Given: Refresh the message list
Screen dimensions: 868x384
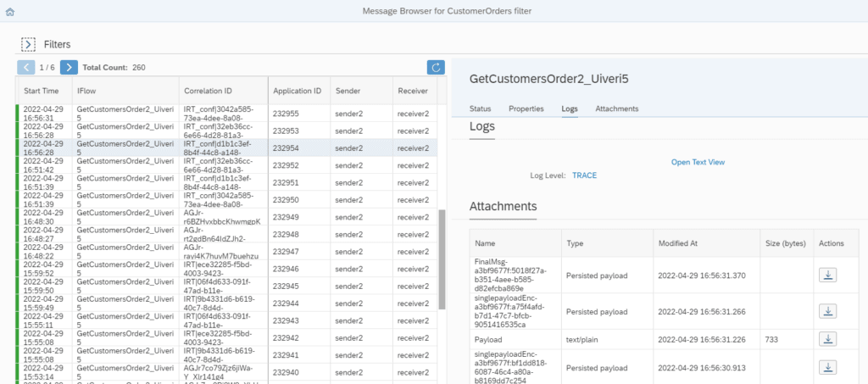Looking at the screenshot, I should coord(436,68).
